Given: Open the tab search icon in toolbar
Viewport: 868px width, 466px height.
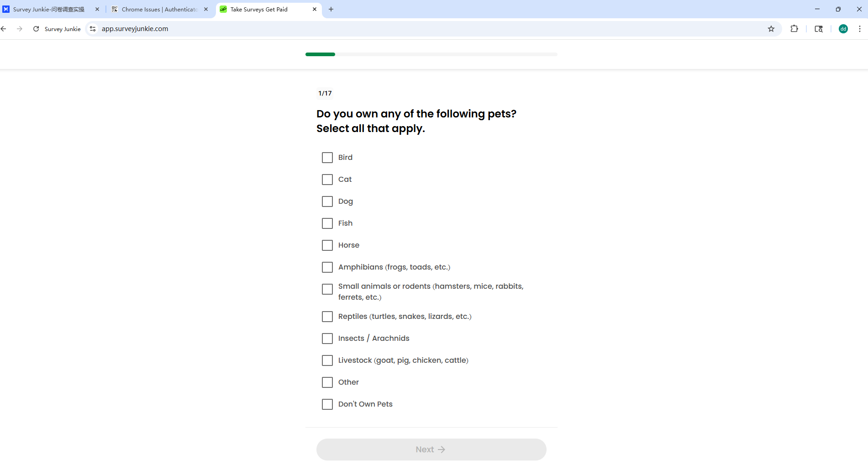Looking at the screenshot, I should tap(819, 29).
